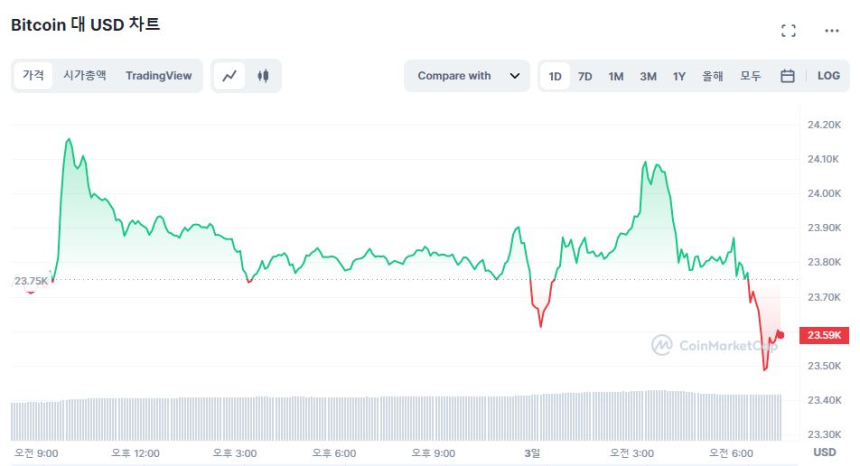Switch to the 가격 tab
860x466 pixels.
pyautogui.click(x=33, y=76)
